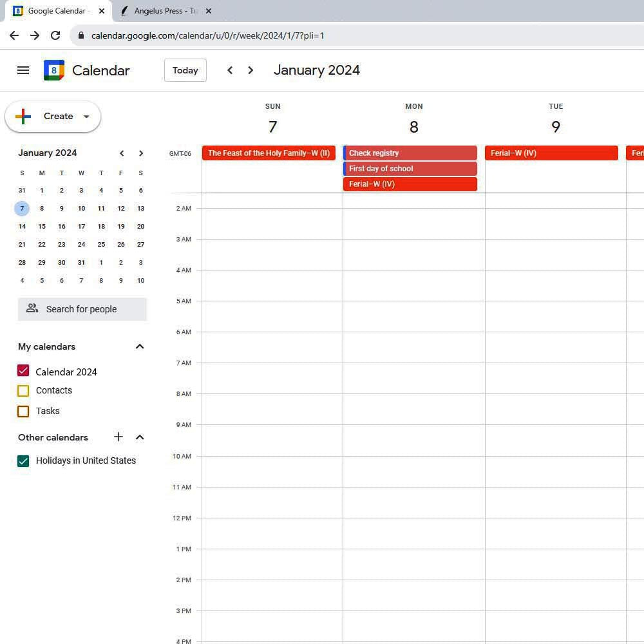Open Search for people
This screenshot has height=644, width=644.
pyautogui.click(x=82, y=309)
